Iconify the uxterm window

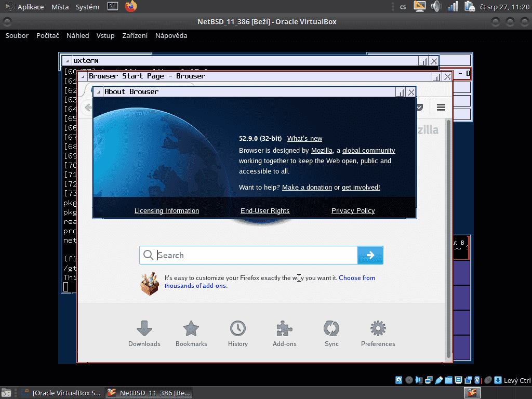click(x=423, y=61)
